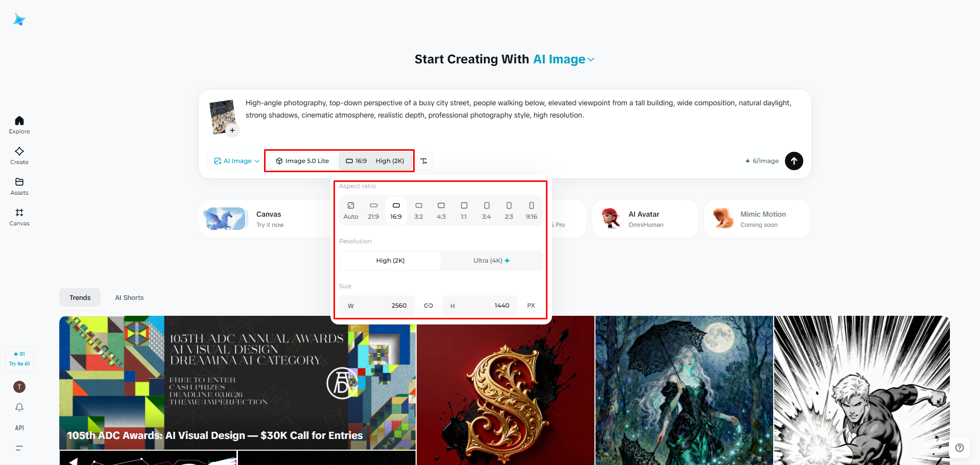Open the help question mark icon

point(960,448)
